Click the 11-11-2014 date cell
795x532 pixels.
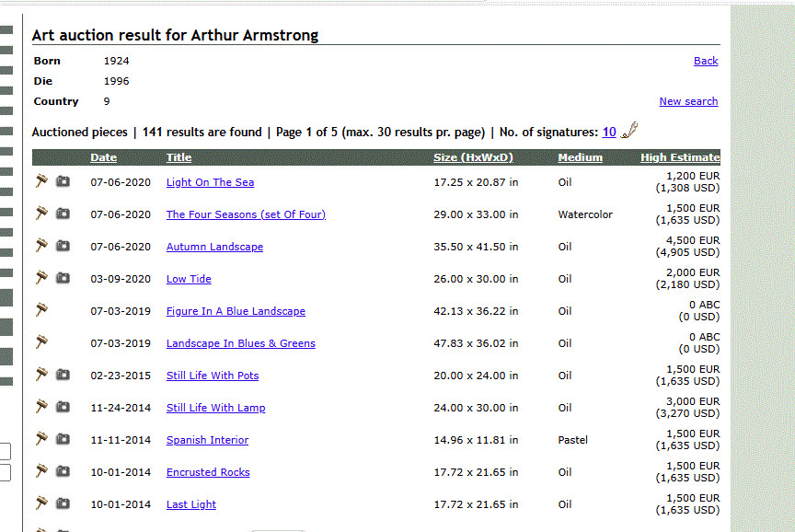[x=121, y=440]
